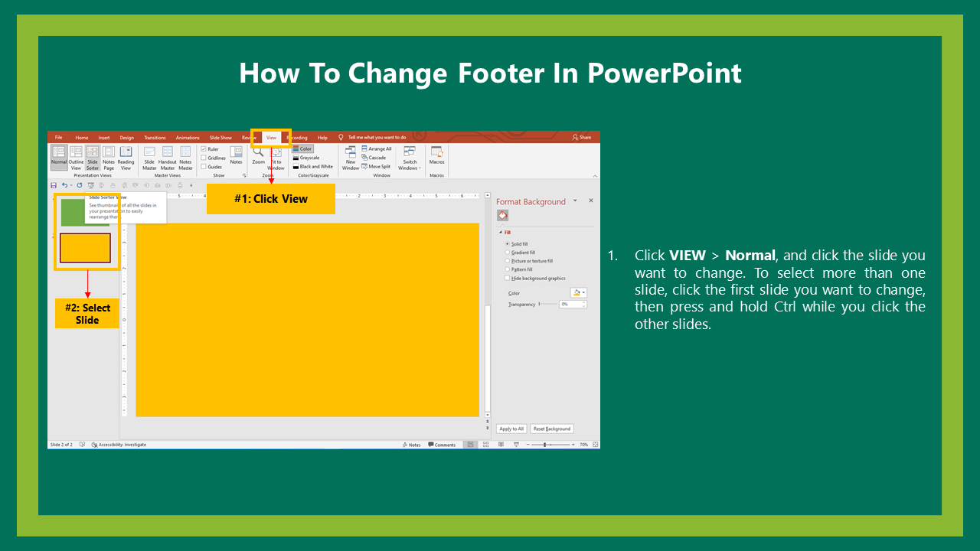Open Notes Page view

(109, 158)
